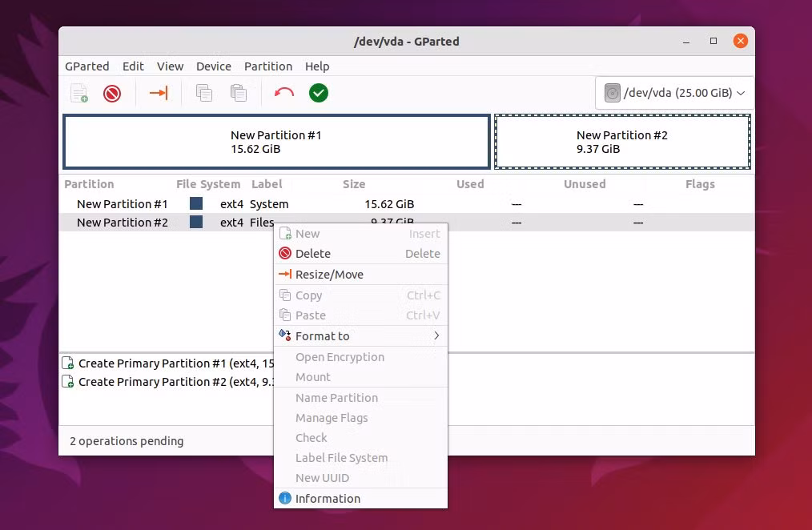Viewport: 812px width, 530px height.
Task: Sort by the Unused column header
Action: point(585,184)
